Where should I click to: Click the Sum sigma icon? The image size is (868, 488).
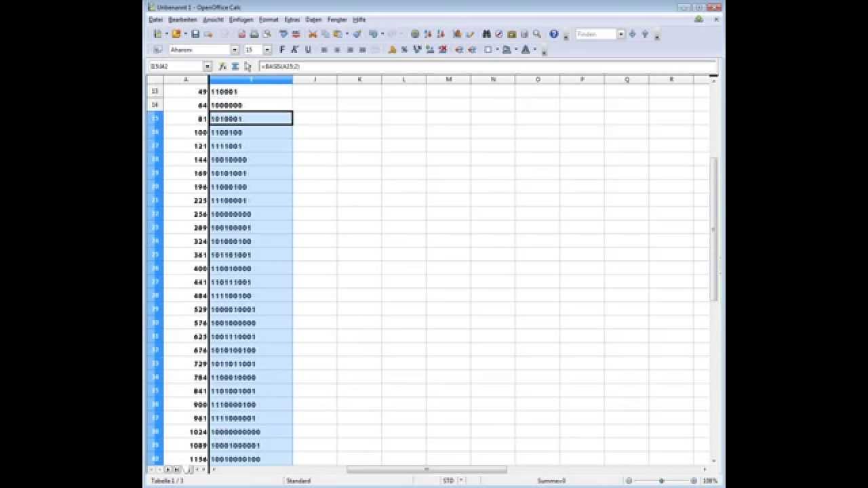[235, 66]
